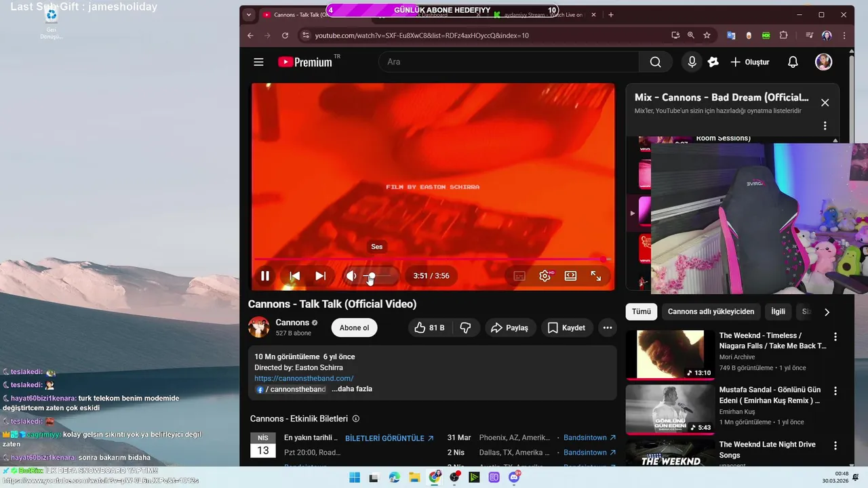The height and width of the screenshot is (488, 868).
Task: Visit the cannonstheband.com link
Action: click(x=304, y=378)
